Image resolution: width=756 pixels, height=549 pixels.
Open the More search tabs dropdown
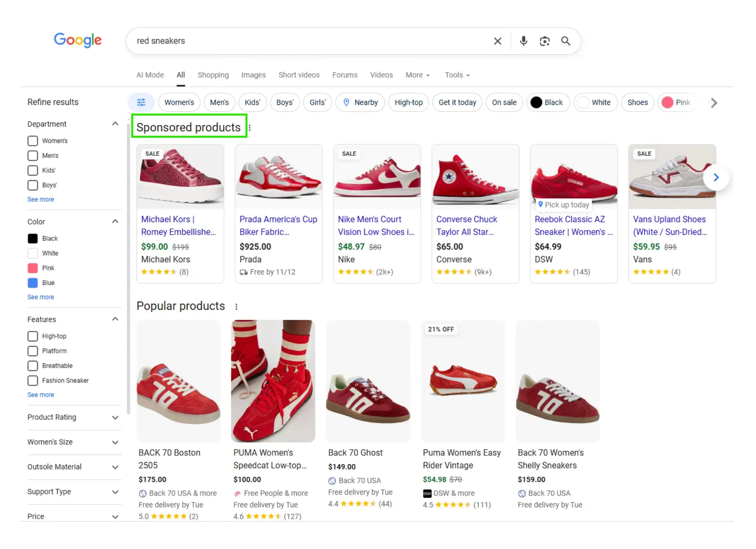(418, 75)
